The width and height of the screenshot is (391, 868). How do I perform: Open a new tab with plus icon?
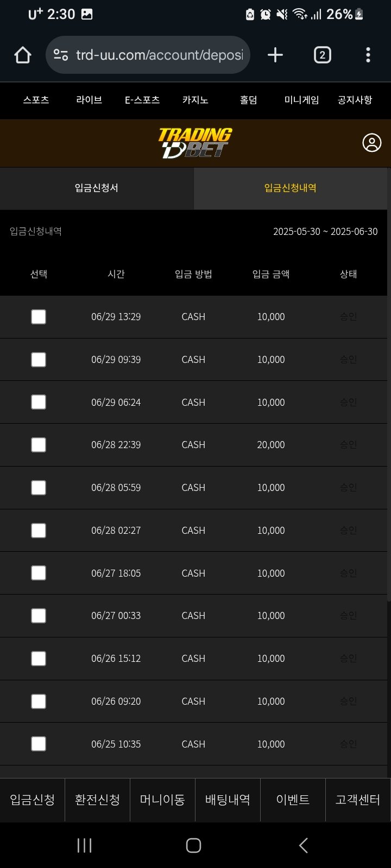(275, 55)
